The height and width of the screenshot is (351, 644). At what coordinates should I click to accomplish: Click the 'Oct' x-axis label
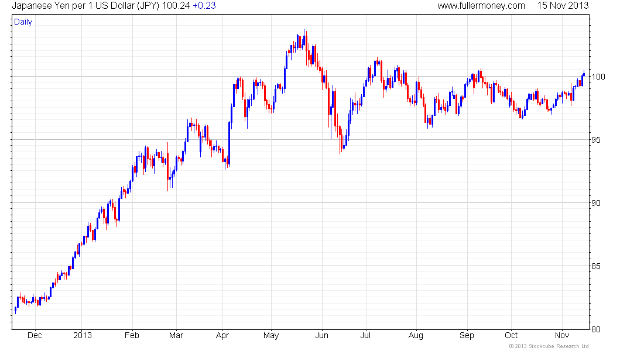tap(511, 335)
